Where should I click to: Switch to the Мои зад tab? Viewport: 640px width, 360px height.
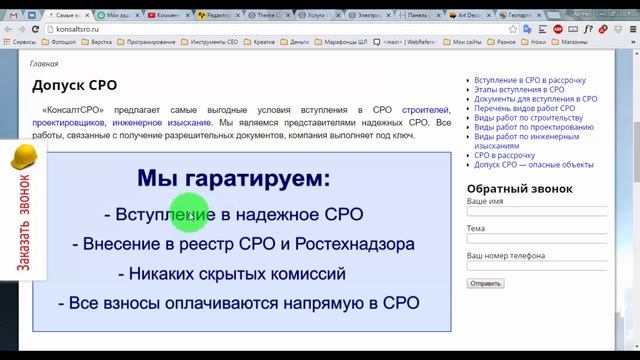coord(118,16)
